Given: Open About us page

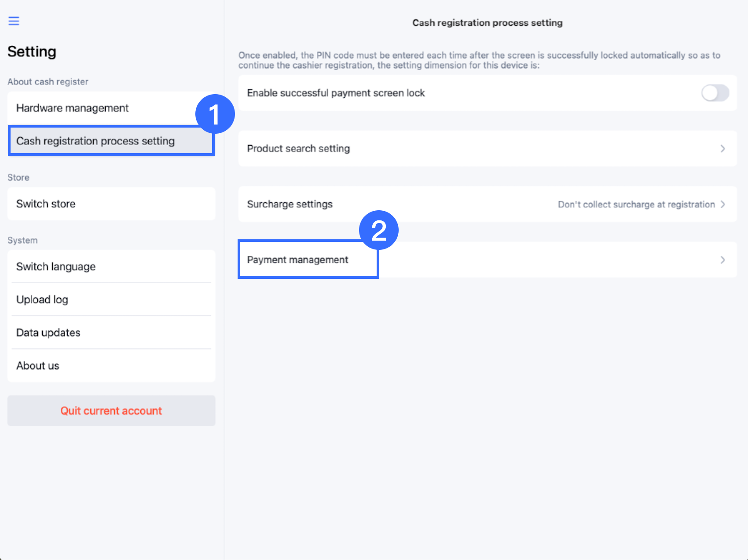Looking at the screenshot, I should pos(38,366).
